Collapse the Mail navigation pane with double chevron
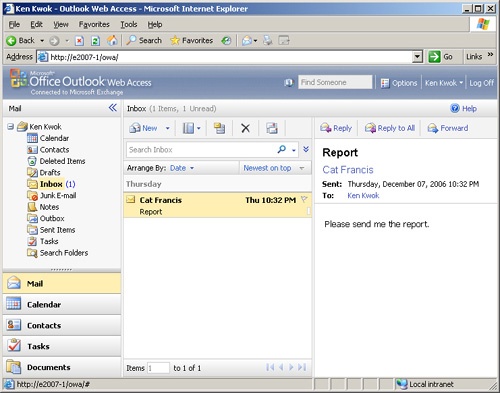Image resolution: width=500 pixels, height=393 pixels. 113,108
